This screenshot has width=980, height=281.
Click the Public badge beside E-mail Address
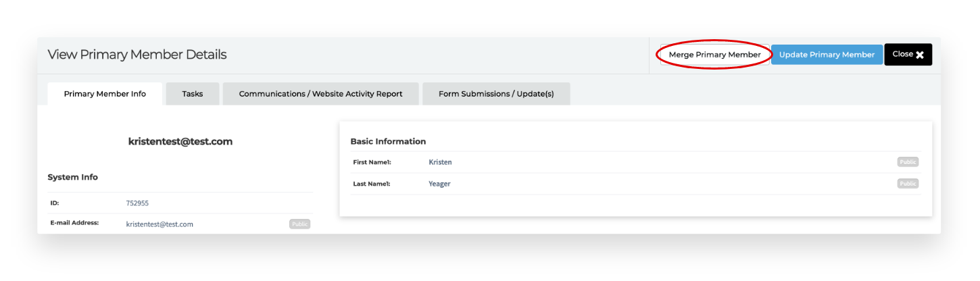pyautogui.click(x=299, y=224)
